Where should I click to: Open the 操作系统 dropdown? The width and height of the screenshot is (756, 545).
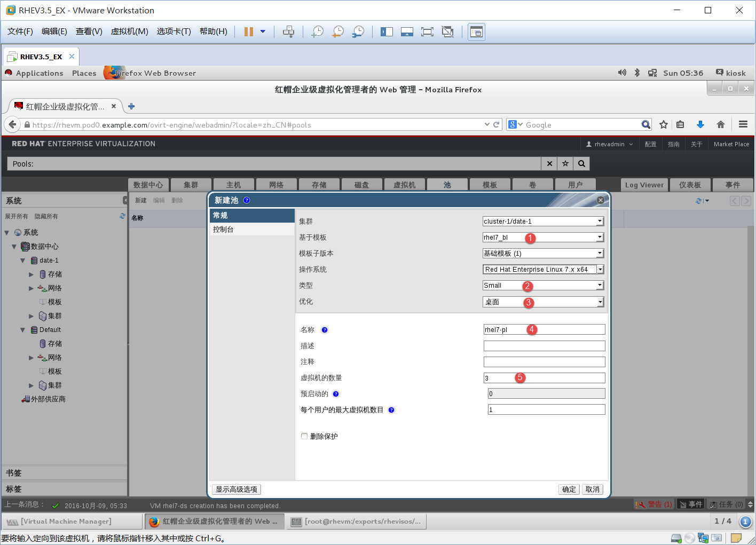[544, 269]
